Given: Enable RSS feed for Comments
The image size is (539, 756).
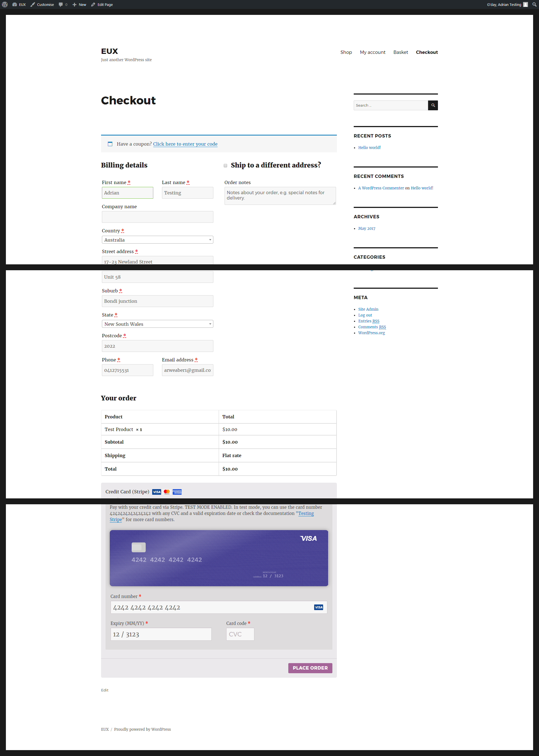Looking at the screenshot, I should 372,326.
